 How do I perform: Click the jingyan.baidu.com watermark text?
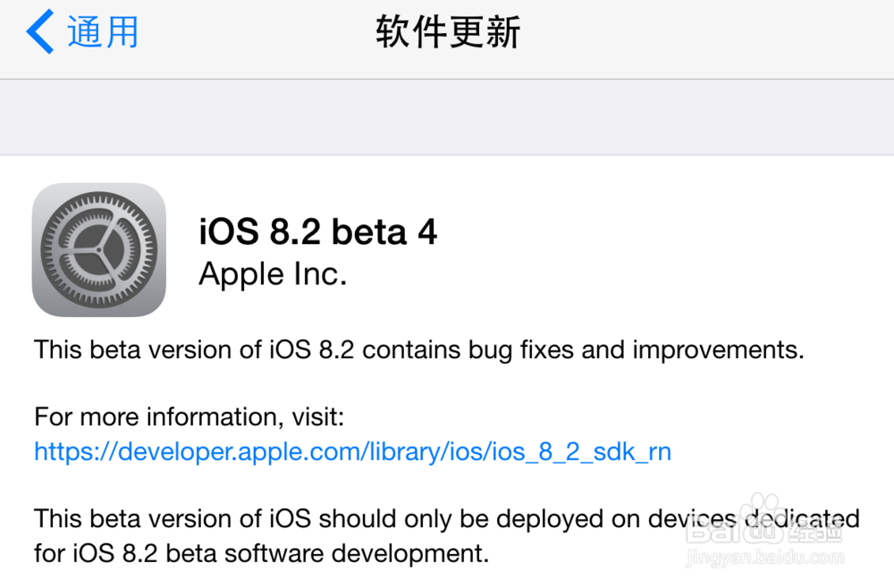click(x=764, y=558)
